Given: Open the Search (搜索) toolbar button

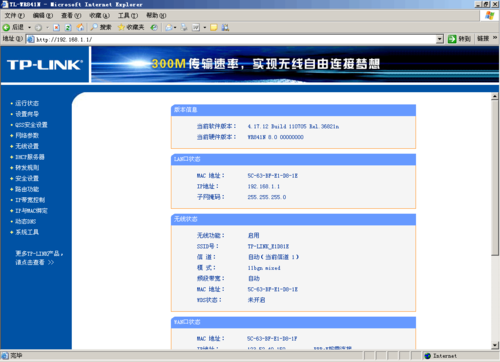Looking at the screenshot, I should pyautogui.click(x=101, y=27).
